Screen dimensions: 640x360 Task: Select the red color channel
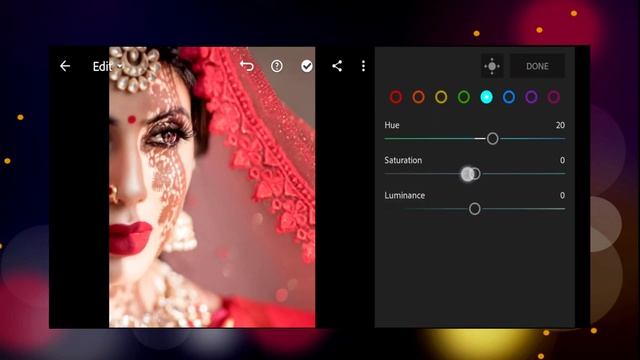point(396,97)
